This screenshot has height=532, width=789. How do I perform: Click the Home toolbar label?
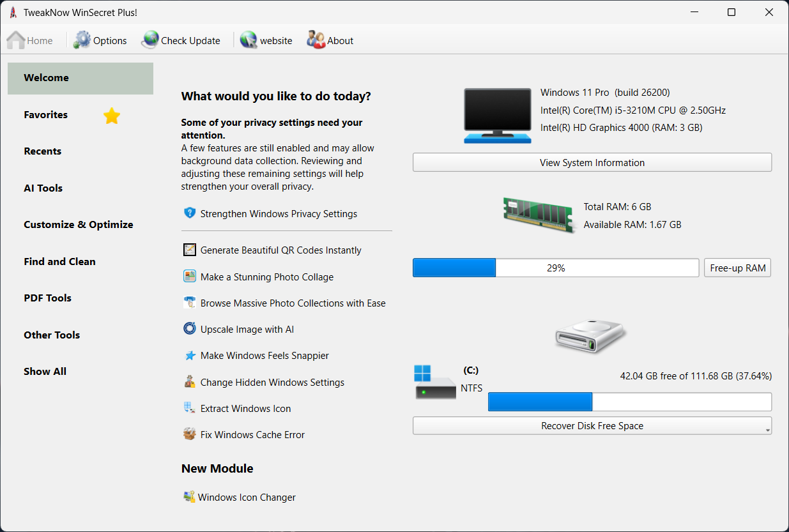pyautogui.click(x=40, y=41)
